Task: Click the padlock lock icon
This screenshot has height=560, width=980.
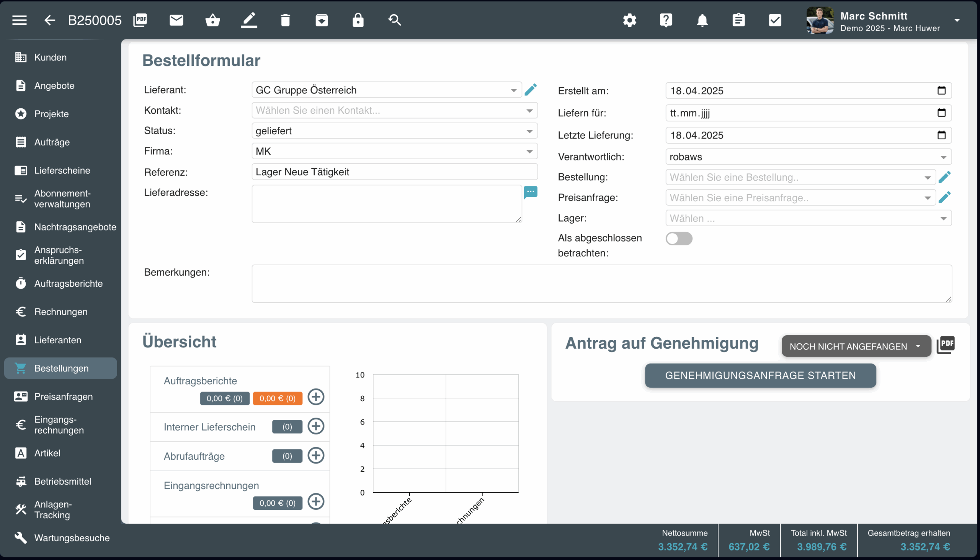Action: (x=358, y=20)
